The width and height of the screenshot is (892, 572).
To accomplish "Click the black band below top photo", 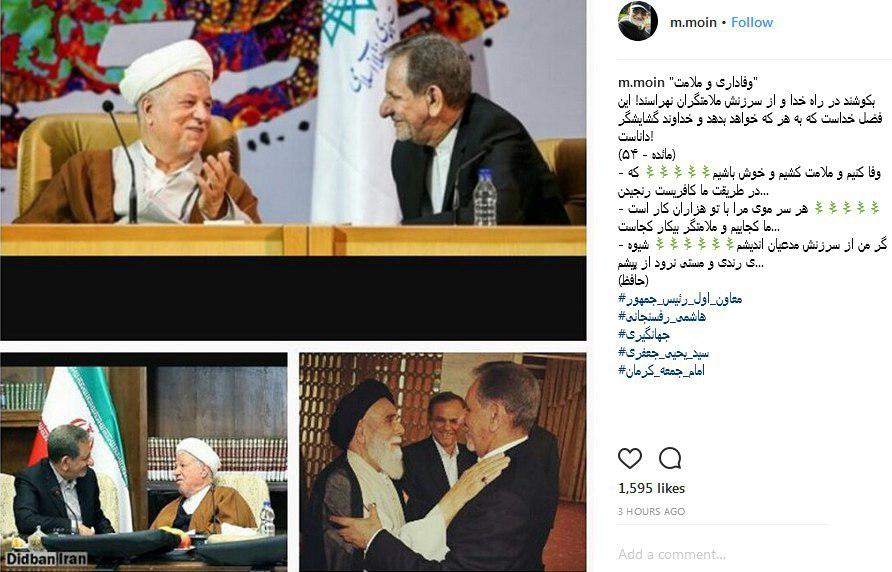I will pos(293,298).
